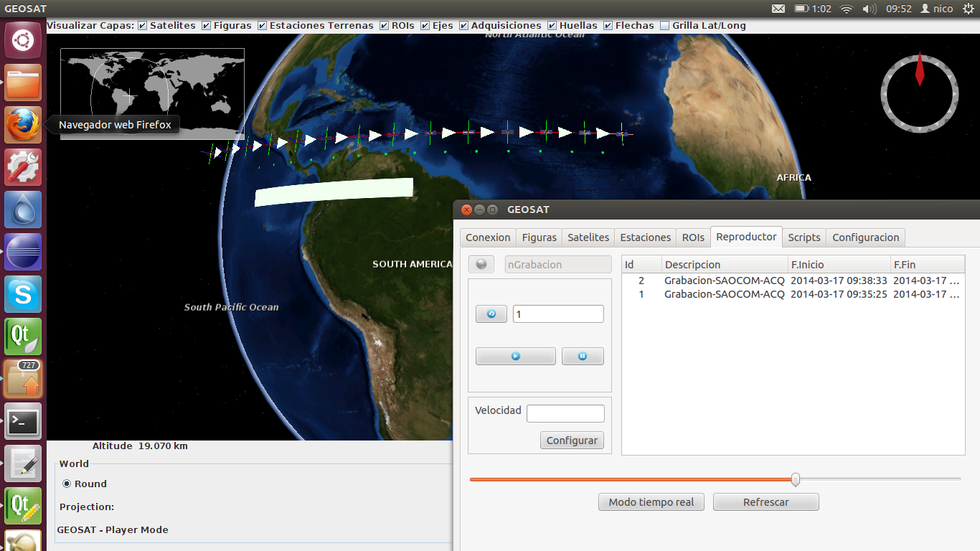Screen dimensions: 980x551
Task: Launch Eclipse from the dock
Action: (x=24, y=252)
